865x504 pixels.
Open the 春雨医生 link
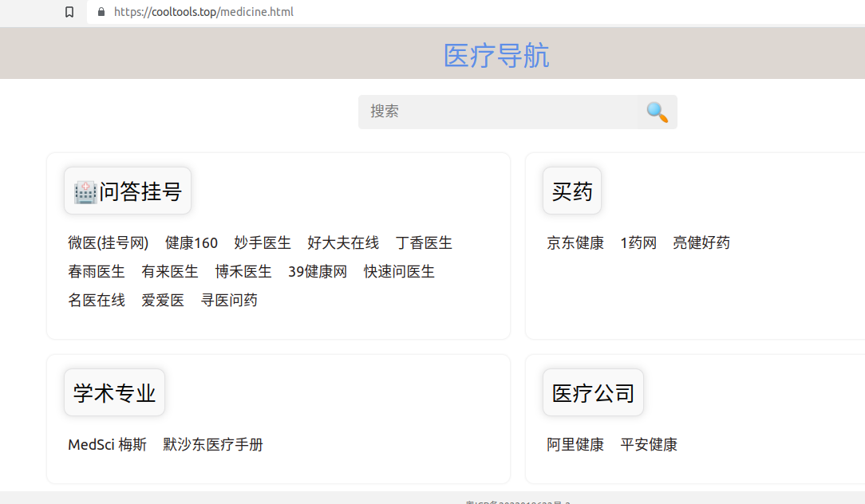(x=97, y=271)
